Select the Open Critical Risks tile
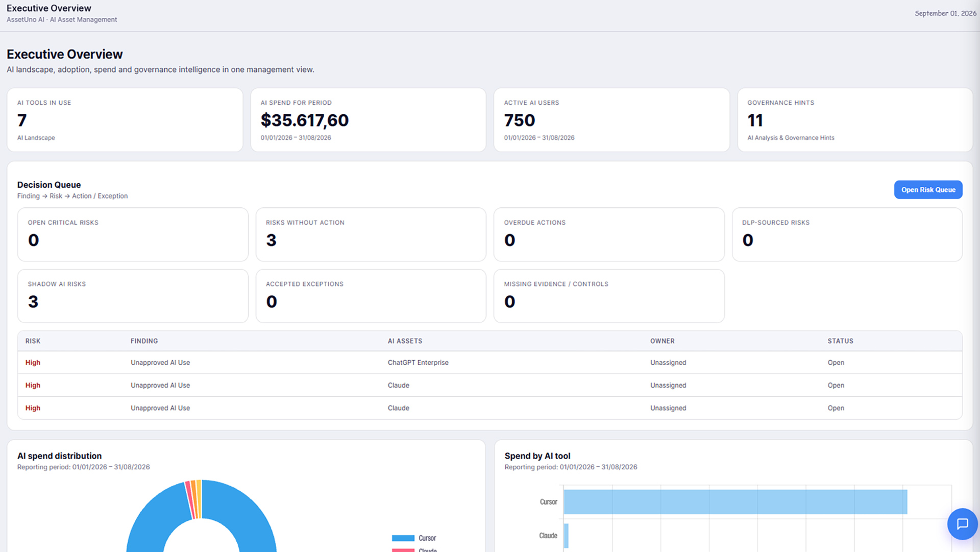Viewport: 980px width, 552px height. 133,234
